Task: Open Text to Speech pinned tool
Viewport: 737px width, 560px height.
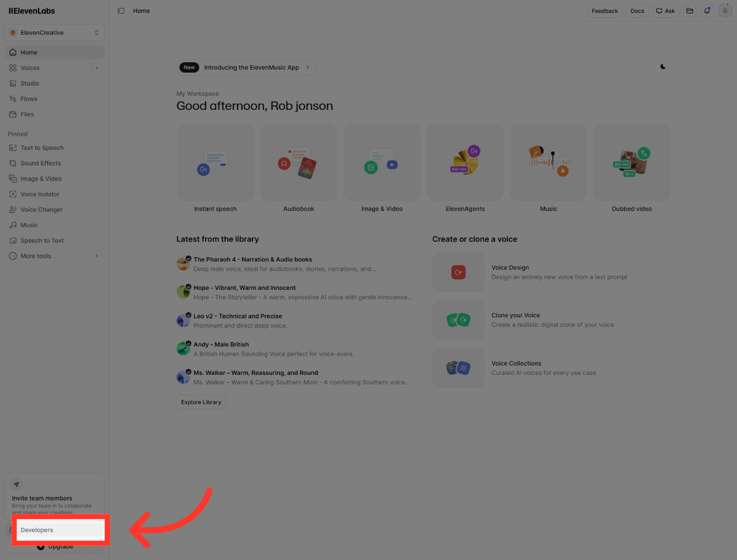Action: click(x=55, y=148)
